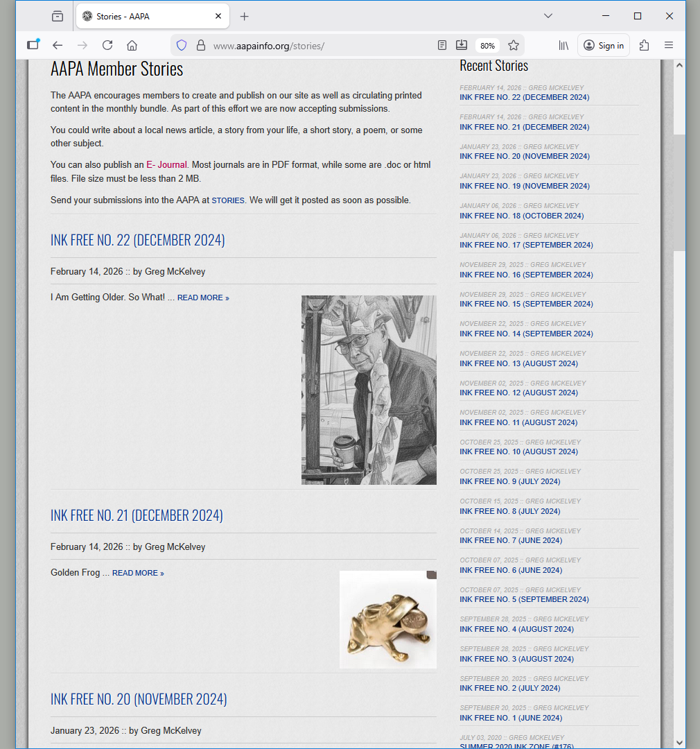
Task: Go to the Firefox home page
Action: coord(132,45)
